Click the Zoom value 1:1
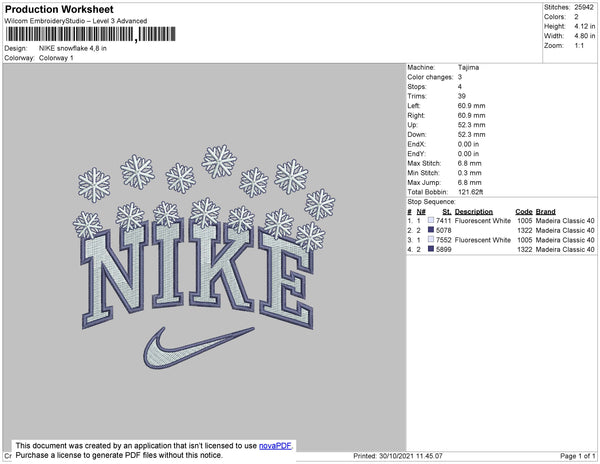Viewport: 600px width, 464px height. pyautogui.click(x=579, y=46)
